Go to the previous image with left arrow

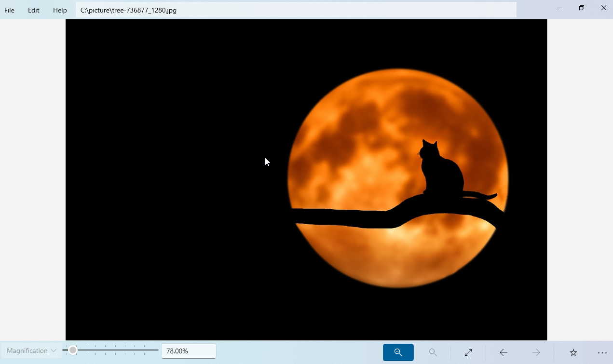(503, 352)
